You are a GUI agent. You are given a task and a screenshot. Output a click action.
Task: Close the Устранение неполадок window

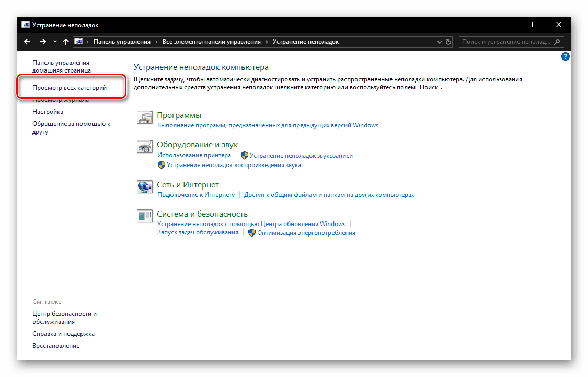(559, 25)
